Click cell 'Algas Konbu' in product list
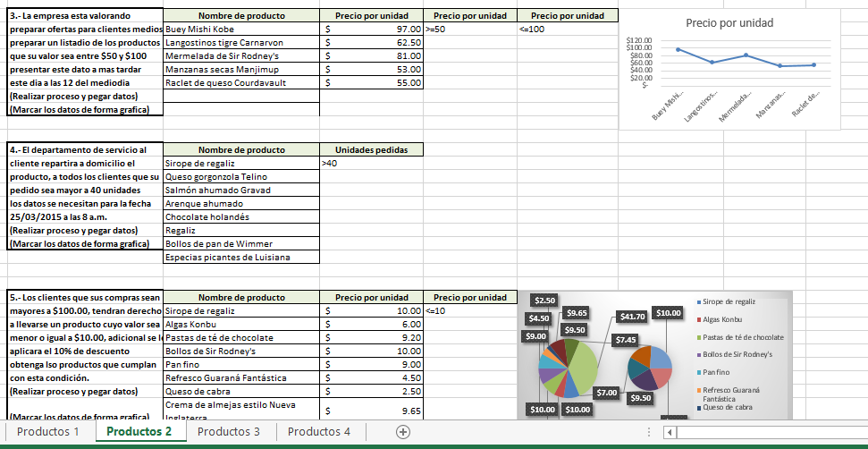868x449 pixels. [241, 325]
